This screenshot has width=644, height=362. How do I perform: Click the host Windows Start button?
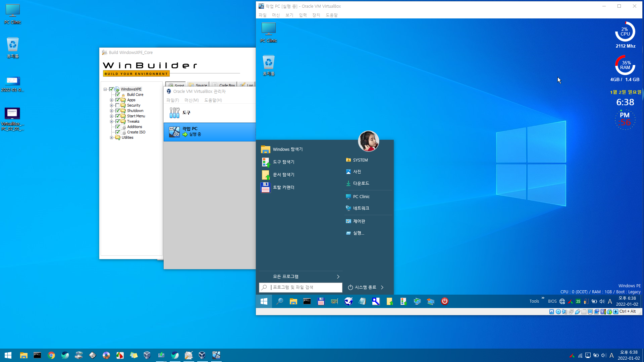point(8,355)
